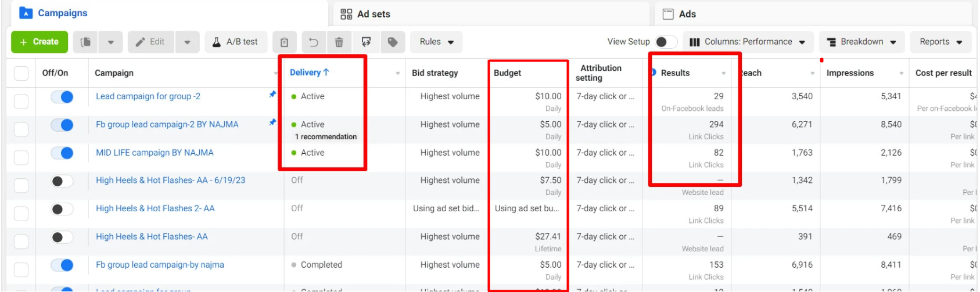Viewport: 980px width, 292px height.
Task: Open Fb group lead campaign-2 BY NAJMA link
Action: 167,124
